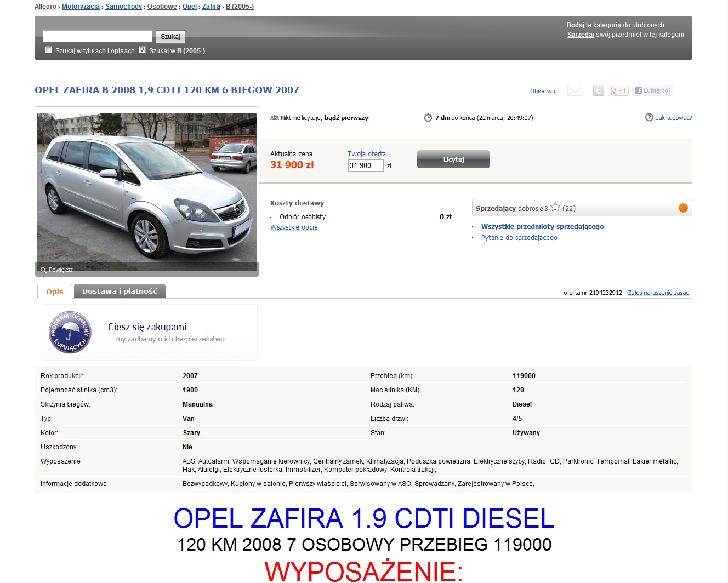Go to 'Osobowe' breadcrumb link
728x583 pixels.
(162, 7)
